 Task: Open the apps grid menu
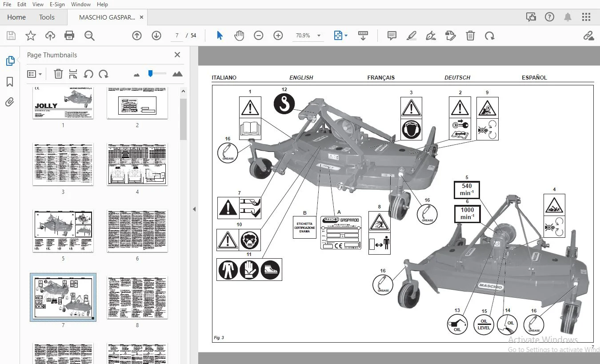click(x=587, y=17)
